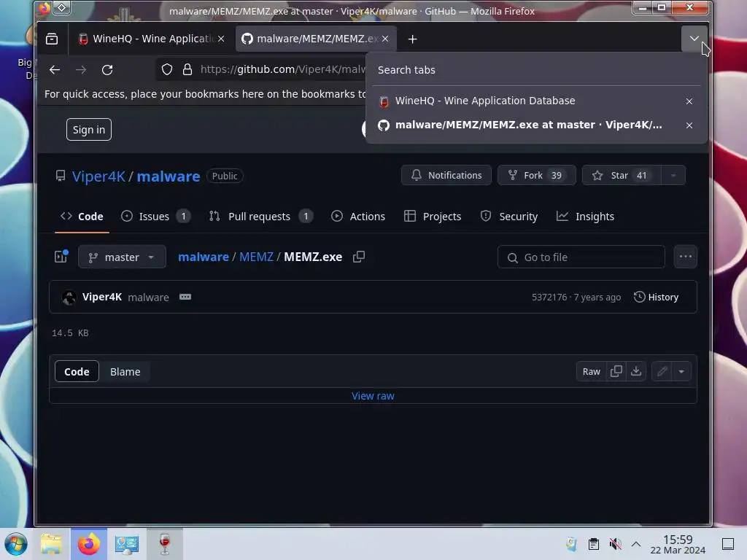Open the malware repository link
This screenshot has width=747, height=560.
[x=169, y=176]
